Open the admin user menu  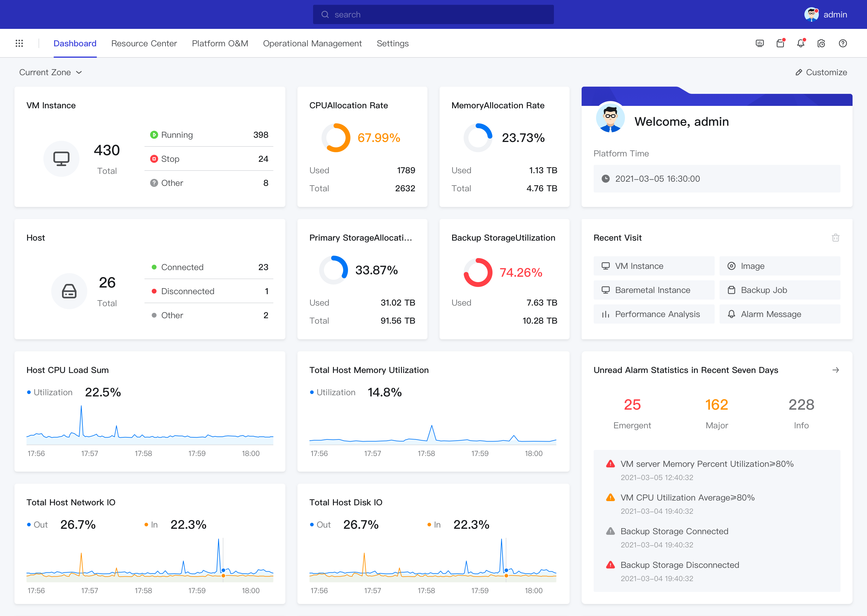[835, 14]
